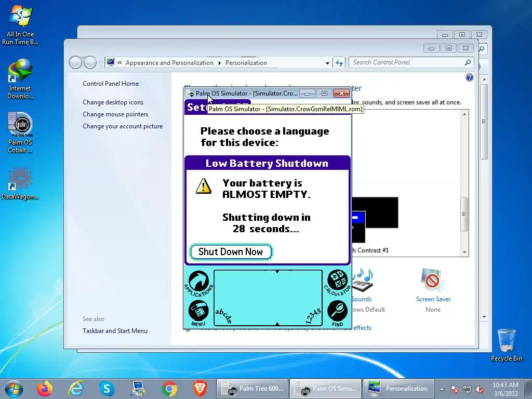
Task: Launch Internet Explorer from the taskbar
Action: 76,389
